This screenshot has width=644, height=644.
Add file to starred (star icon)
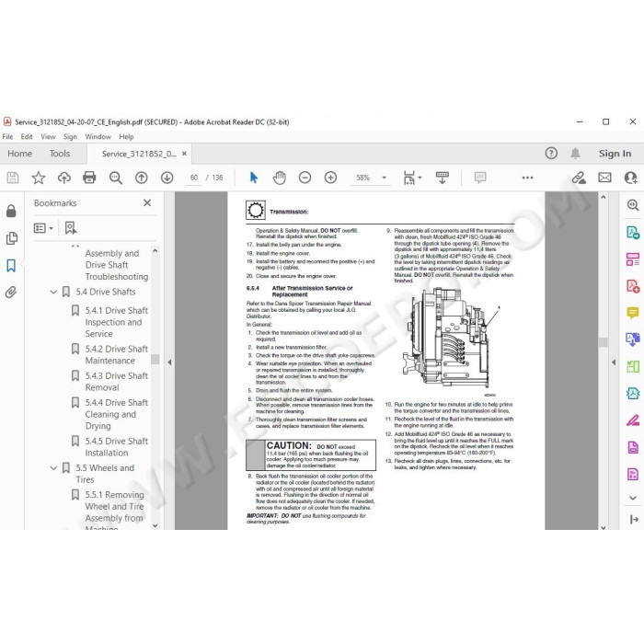pos(39,178)
